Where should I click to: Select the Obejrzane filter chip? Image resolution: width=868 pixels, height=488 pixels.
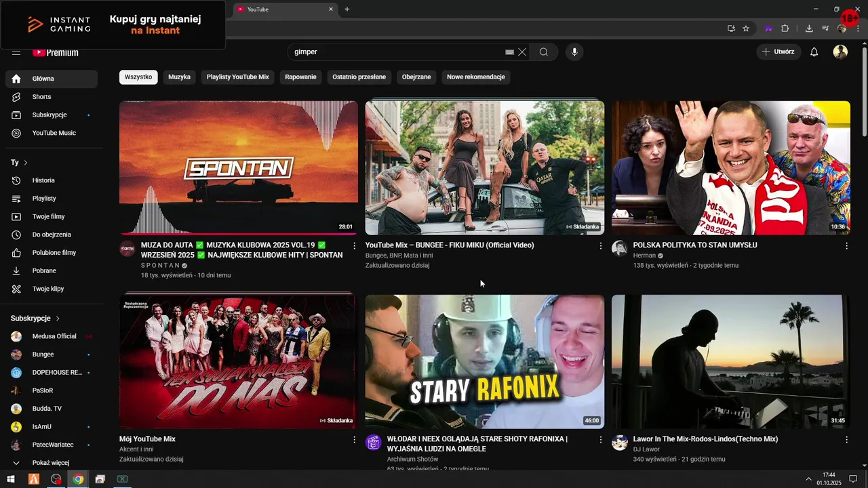tap(416, 77)
